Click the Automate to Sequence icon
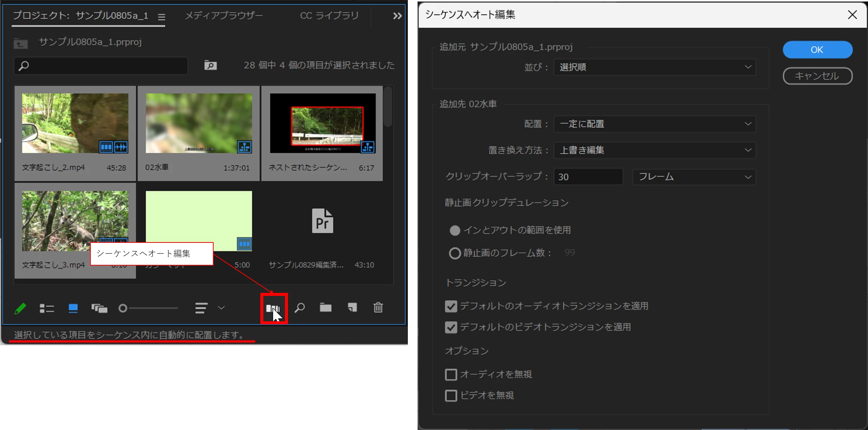868x430 pixels. pos(273,309)
